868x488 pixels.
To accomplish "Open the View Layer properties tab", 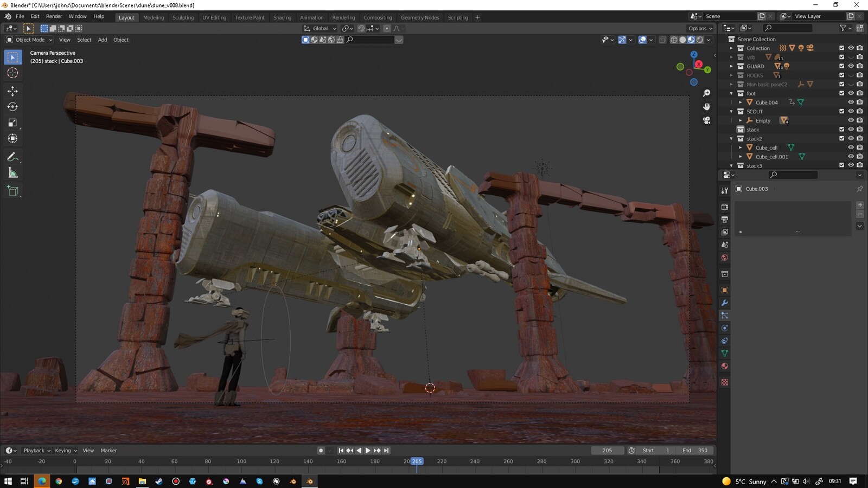I will [724, 232].
